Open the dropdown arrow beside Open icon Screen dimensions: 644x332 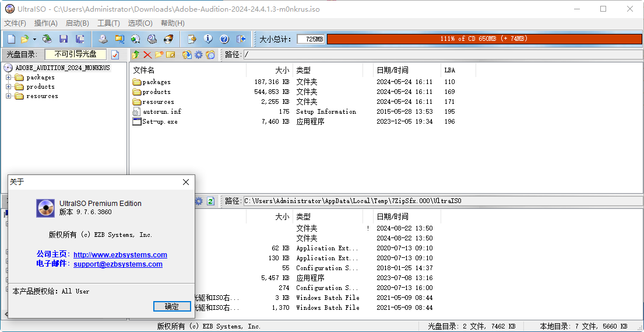pos(34,40)
